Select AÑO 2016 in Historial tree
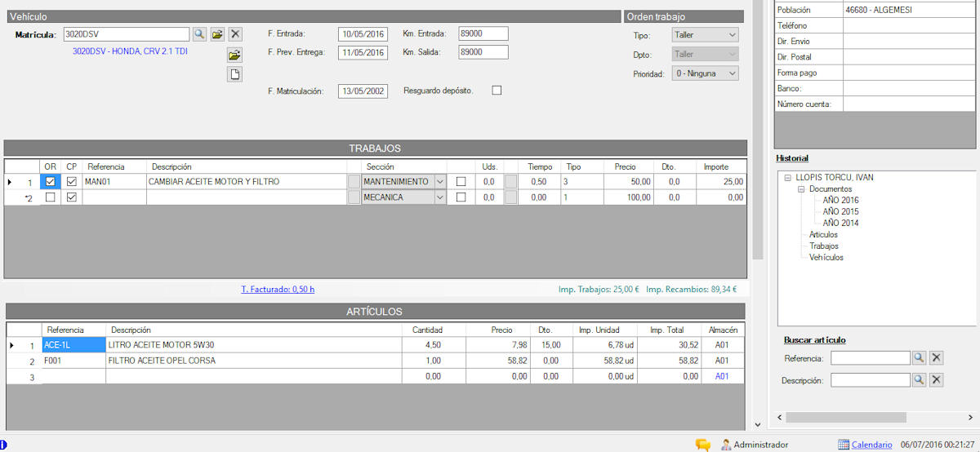 (x=840, y=200)
